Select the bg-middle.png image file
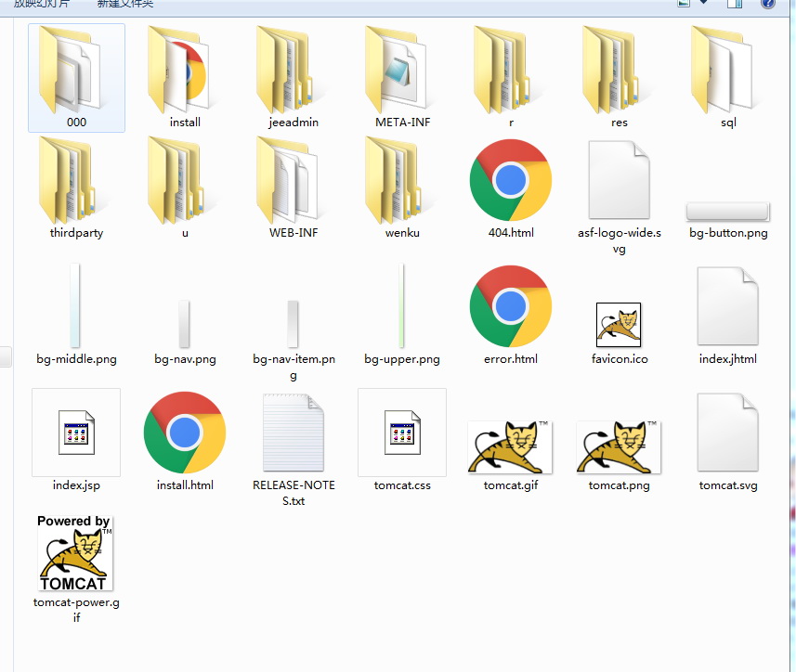 click(x=77, y=315)
